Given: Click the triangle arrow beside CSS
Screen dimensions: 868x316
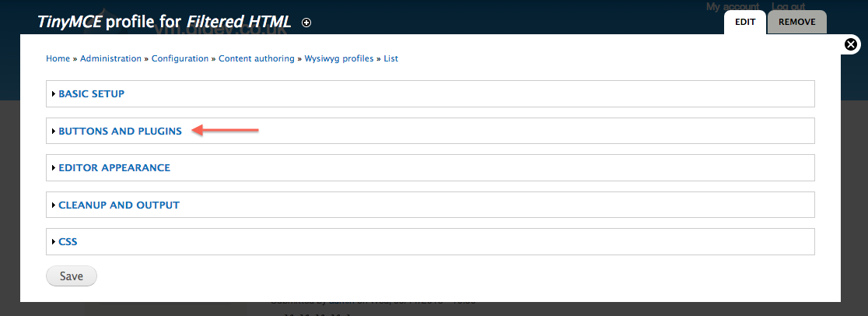Looking at the screenshot, I should pos(54,242).
